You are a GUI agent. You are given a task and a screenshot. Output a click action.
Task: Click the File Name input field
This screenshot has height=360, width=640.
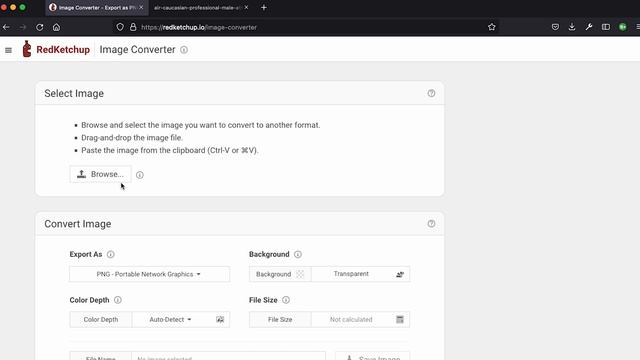click(x=229, y=356)
